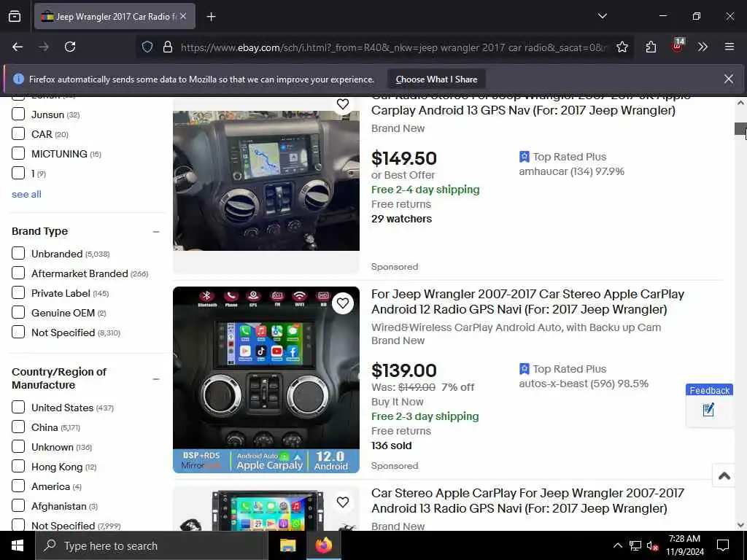
Task: Open the uBlock extension with 14 badge
Action: (x=677, y=46)
